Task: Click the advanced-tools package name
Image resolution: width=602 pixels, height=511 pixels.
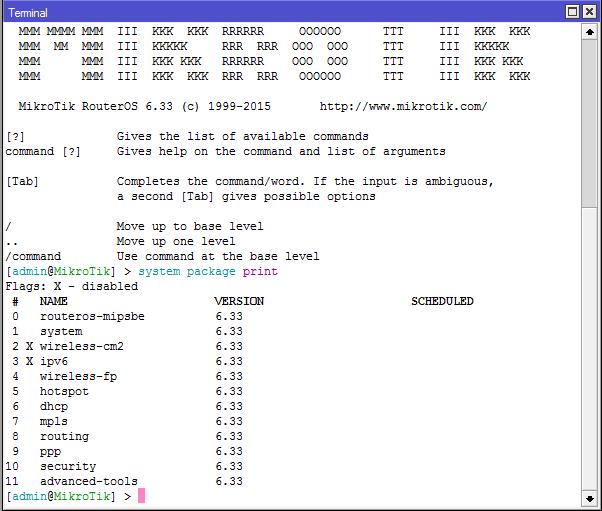Action: 89,481
